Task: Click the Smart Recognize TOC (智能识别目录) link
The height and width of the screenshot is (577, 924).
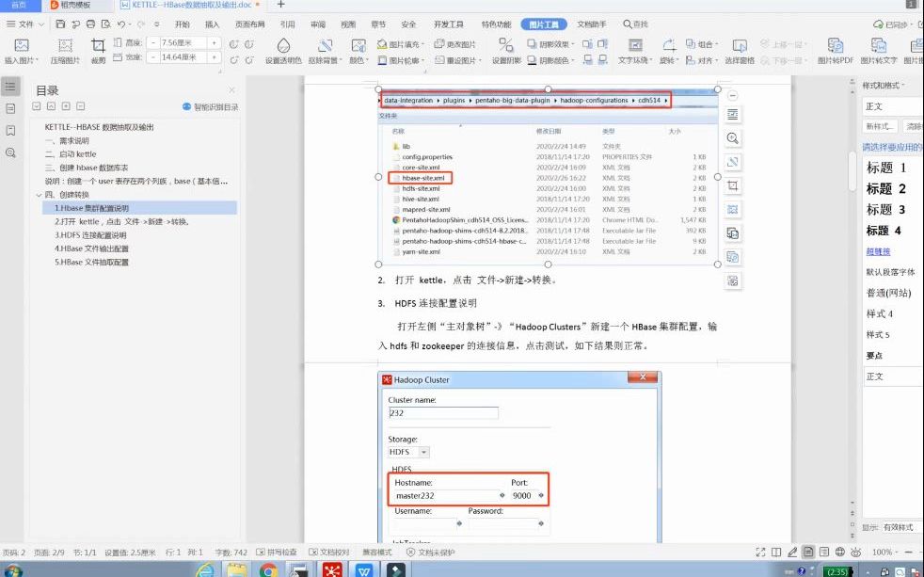Action: point(211,106)
